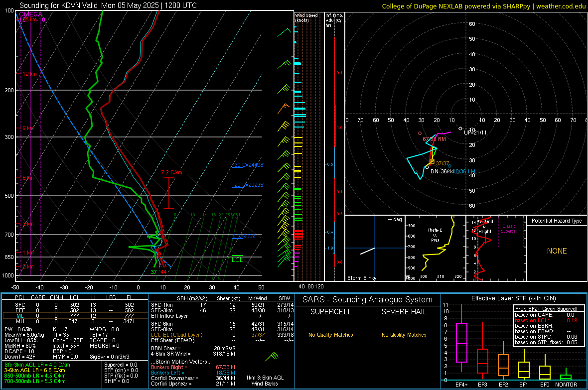Click the CAPE column header

tap(38, 297)
